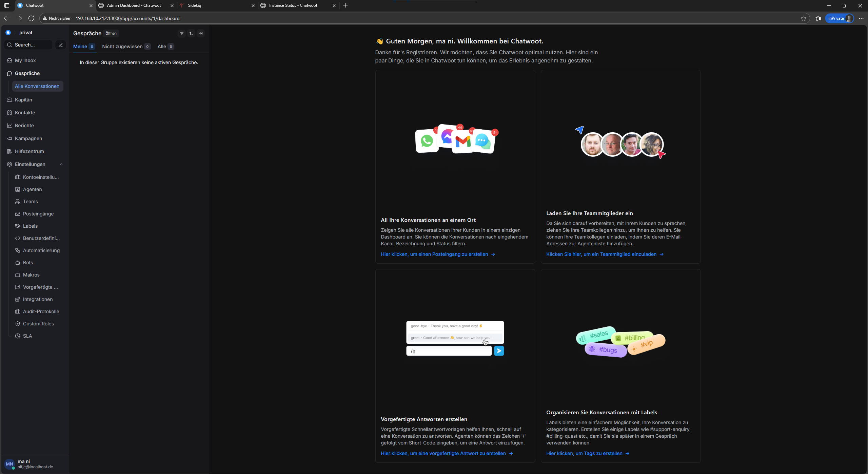Focus the Search field in the sidebar
The height and width of the screenshot is (474, 868).
coord(29,45)
